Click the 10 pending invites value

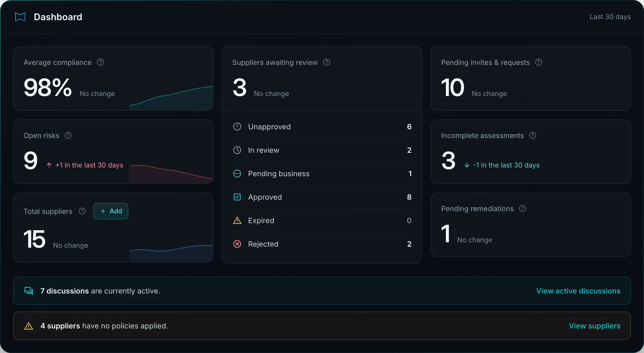click(453, 88)
